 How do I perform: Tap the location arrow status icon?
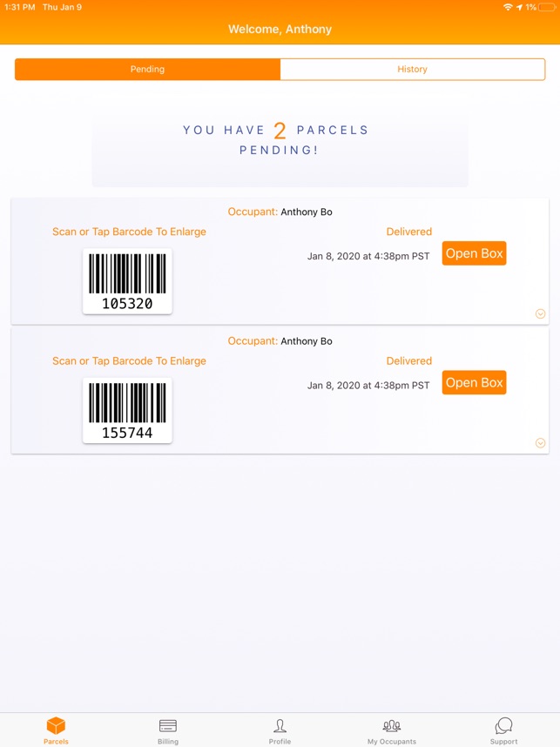coord(519,7)
